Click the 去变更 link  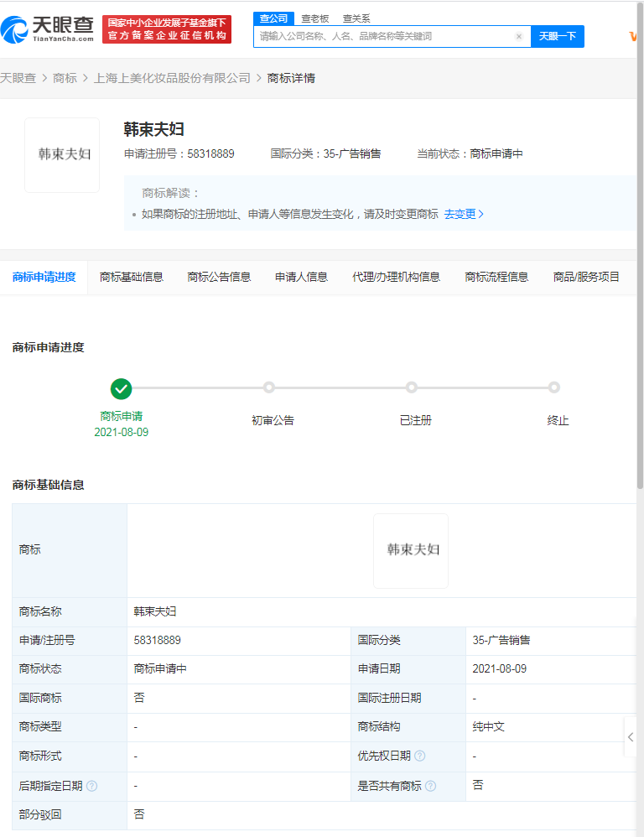464,214
